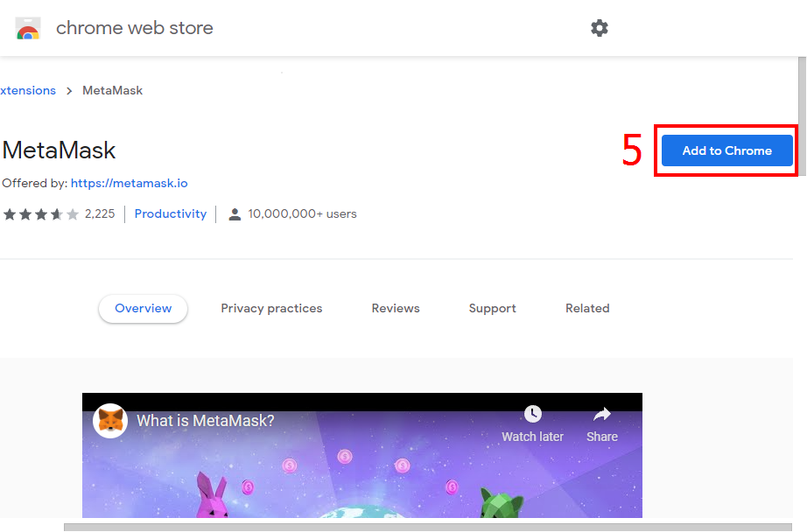This screenshot has height=532, width=807.
Task: Switch to the Reviews tab
Action: coord(396,308)
